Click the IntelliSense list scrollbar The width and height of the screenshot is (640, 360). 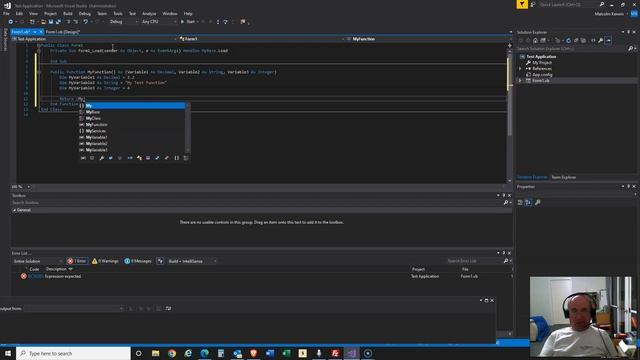tap(188, 128)
